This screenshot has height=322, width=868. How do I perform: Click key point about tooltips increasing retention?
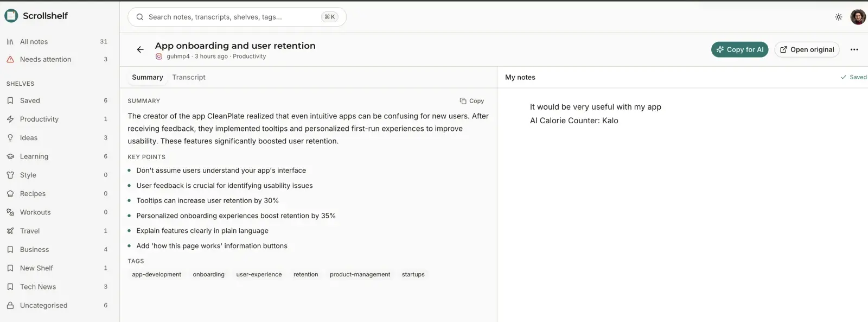point(207,201)
